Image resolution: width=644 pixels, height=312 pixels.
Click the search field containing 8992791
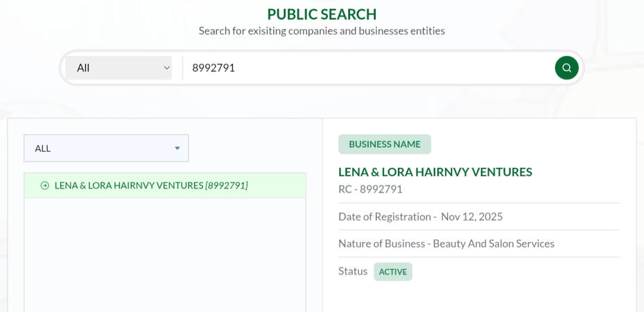click(x=367, y=68)
